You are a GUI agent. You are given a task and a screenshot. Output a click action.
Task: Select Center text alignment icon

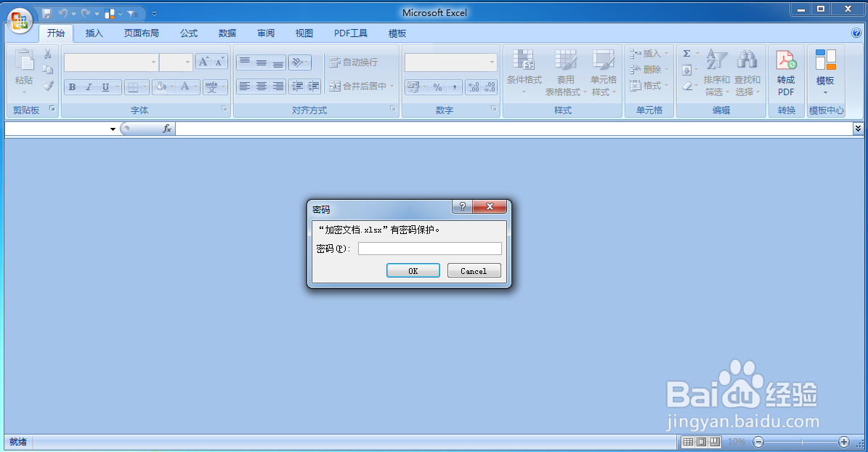(x=261, y=86)
